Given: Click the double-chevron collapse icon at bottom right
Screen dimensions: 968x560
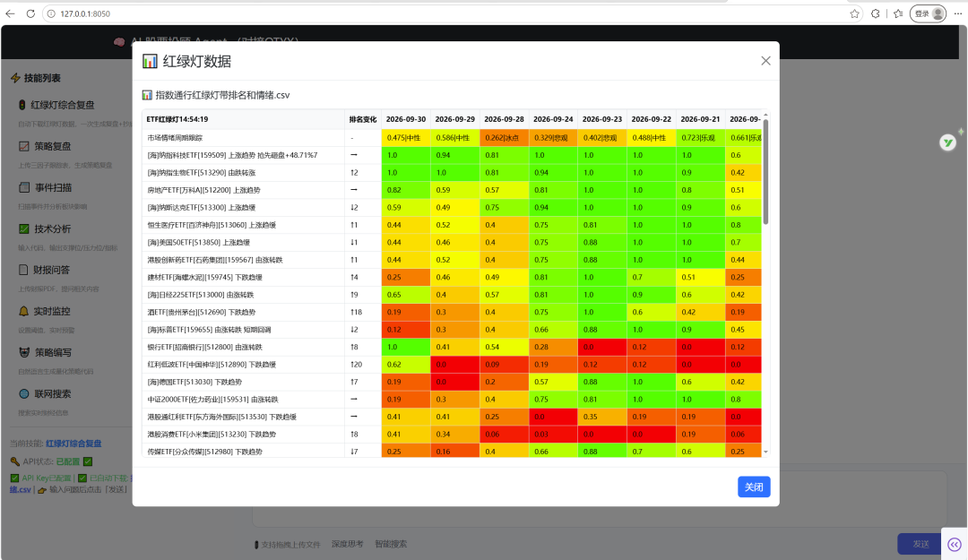Looking at the screenshot, I should pyautogui.click(x=955, y=545).
